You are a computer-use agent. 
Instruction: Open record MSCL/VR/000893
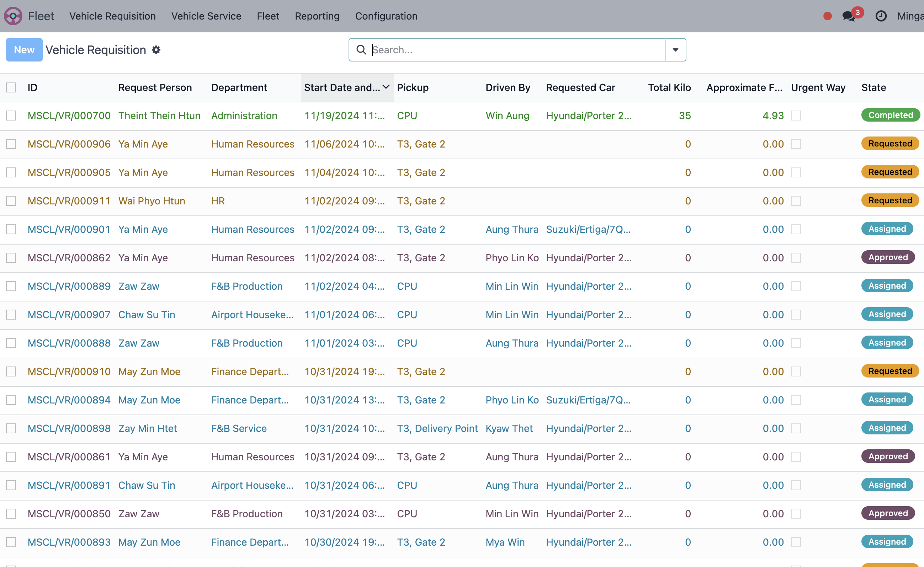pyautogui.click(x=69, y=542)
